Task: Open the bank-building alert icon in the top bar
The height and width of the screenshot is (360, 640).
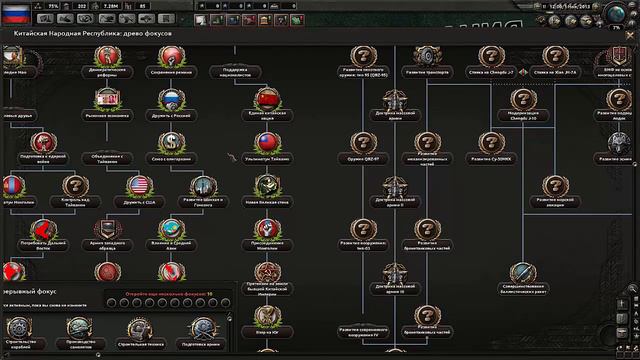Action: click(264, 20)
